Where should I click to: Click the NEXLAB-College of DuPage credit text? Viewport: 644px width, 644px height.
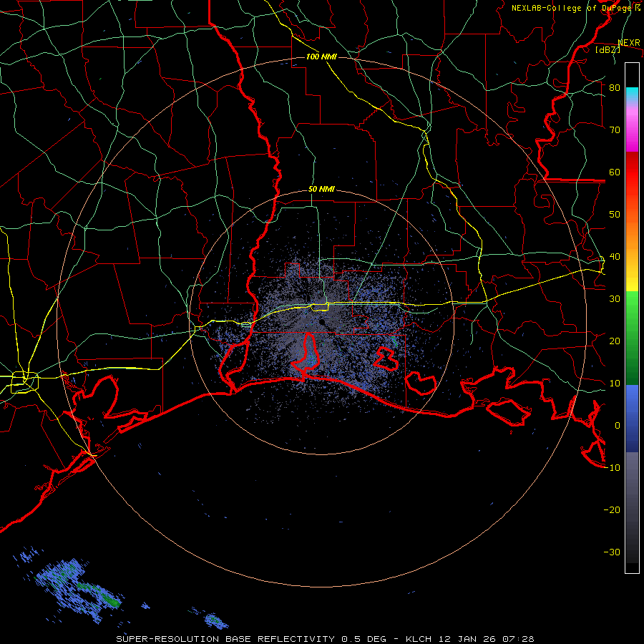(575, 8)
